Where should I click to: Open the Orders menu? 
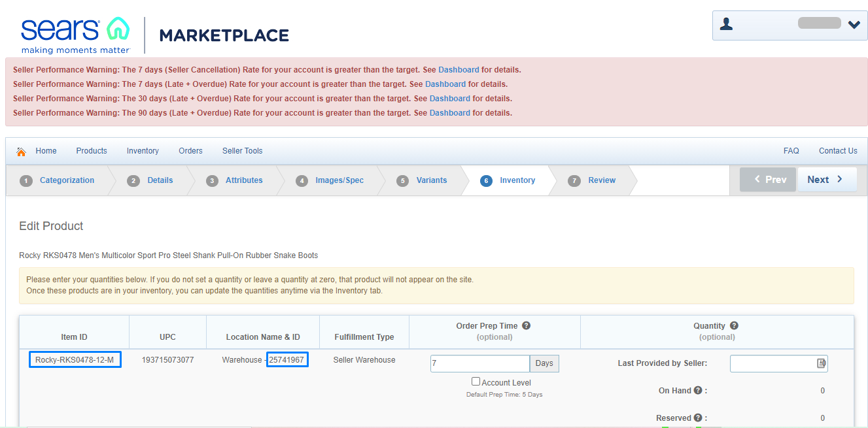[190, 151]
